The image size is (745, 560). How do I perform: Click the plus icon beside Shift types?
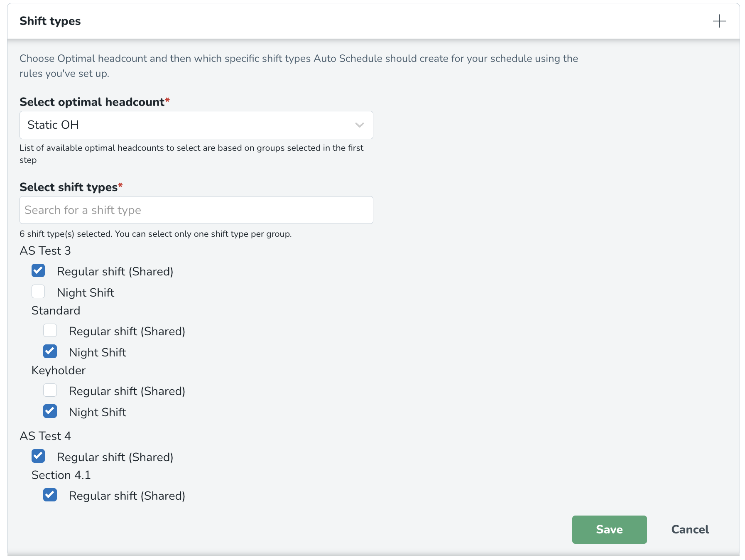pos(719,21)
